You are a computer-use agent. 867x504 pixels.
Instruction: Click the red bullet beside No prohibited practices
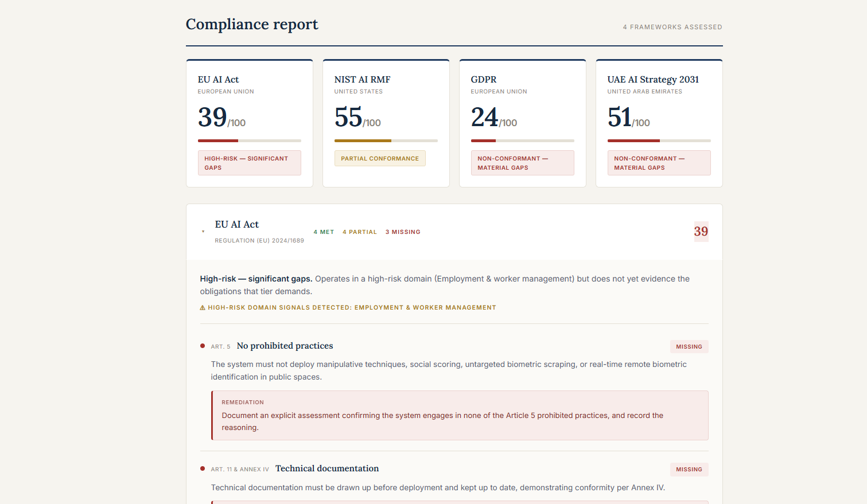coord(203,346)
